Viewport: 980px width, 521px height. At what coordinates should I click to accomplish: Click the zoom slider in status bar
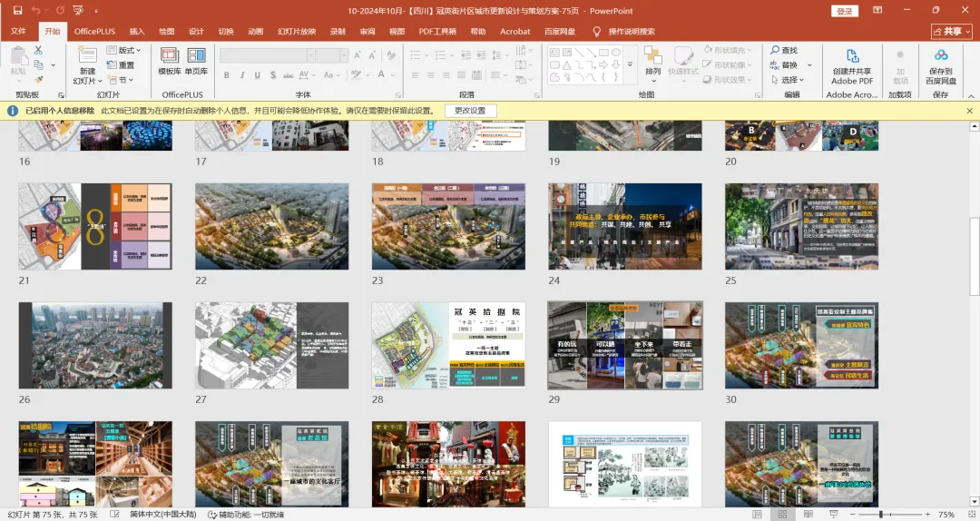coord(880,515)
